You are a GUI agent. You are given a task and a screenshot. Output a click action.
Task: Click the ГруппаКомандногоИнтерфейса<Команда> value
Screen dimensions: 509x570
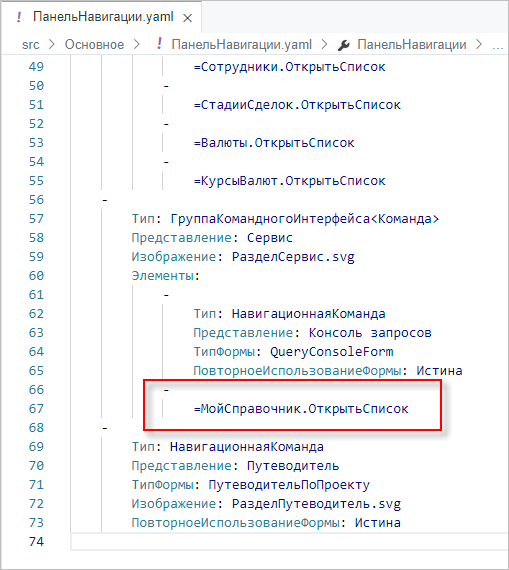(305, 218)
